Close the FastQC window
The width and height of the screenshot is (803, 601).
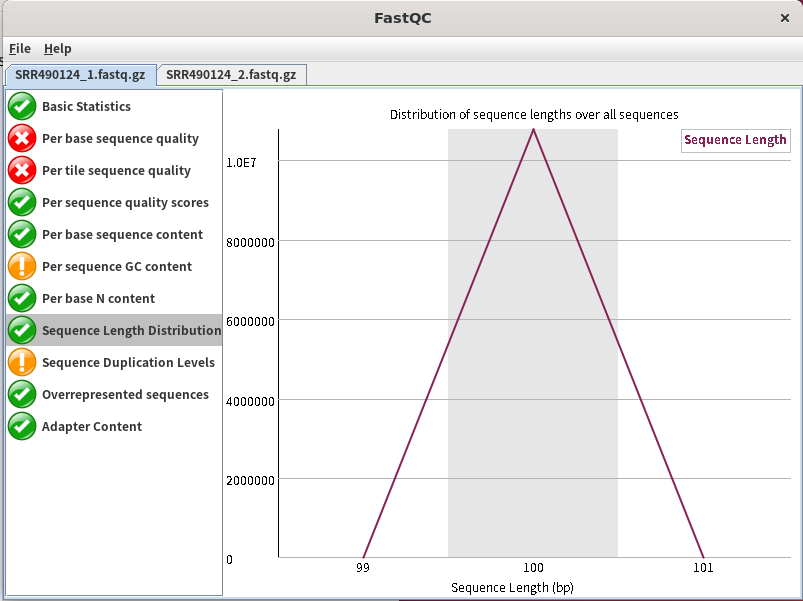pos(785,18)
